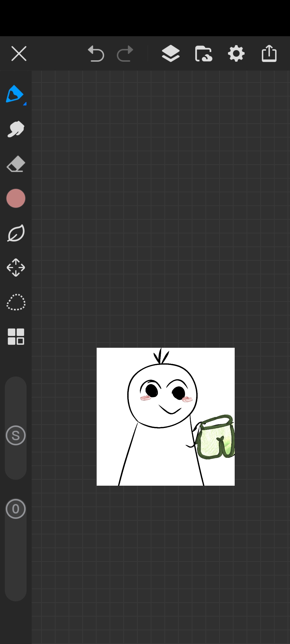
Task: Open the four-squares canvas tools grid
Action: (x=16, y=336)
